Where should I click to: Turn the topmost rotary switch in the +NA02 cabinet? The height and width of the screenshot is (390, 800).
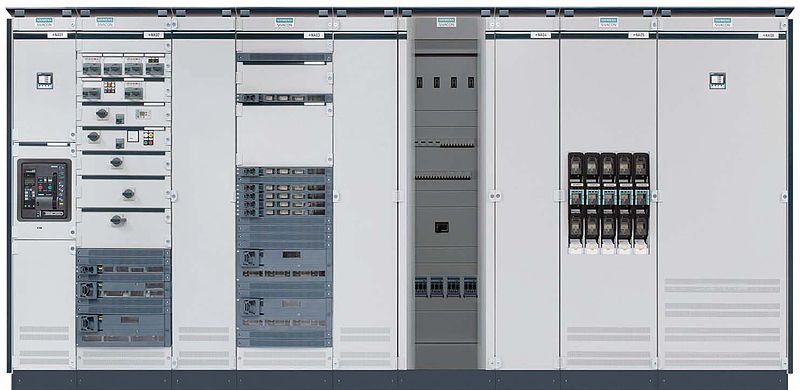point(102,113)
